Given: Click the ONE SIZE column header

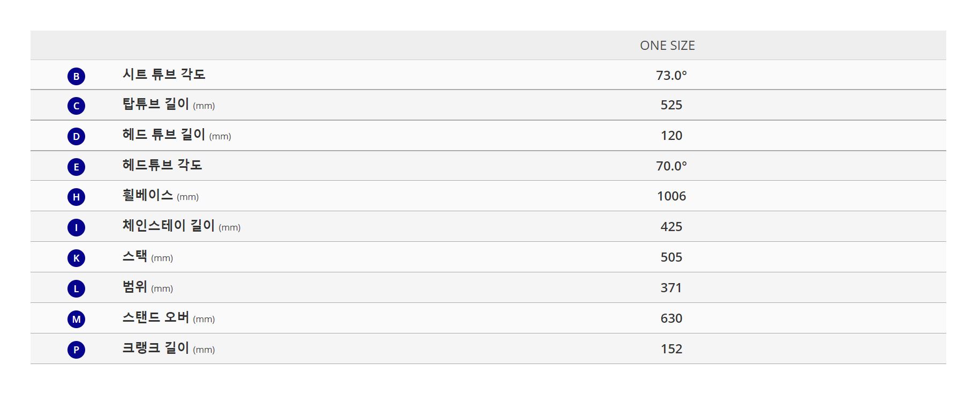Looking at the screenshot, I should (667, 46).
